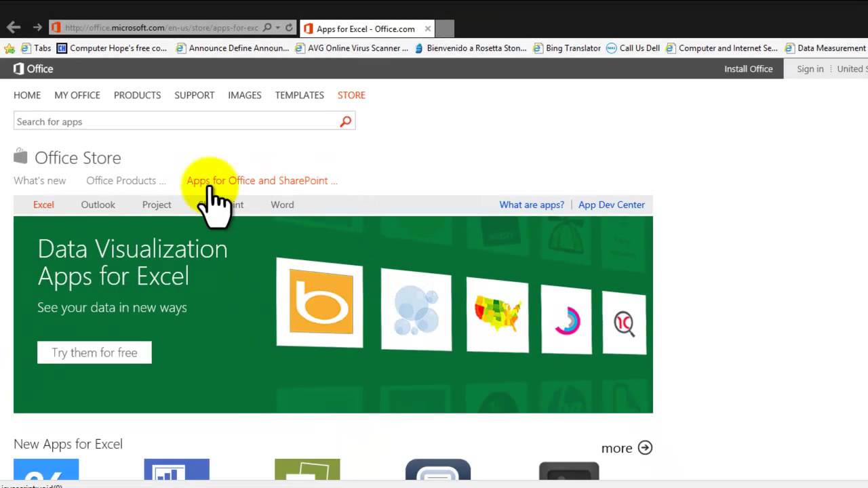This screenshot has width=868, height=488.
Task: Go to the HOME menu
Action: 27,95
